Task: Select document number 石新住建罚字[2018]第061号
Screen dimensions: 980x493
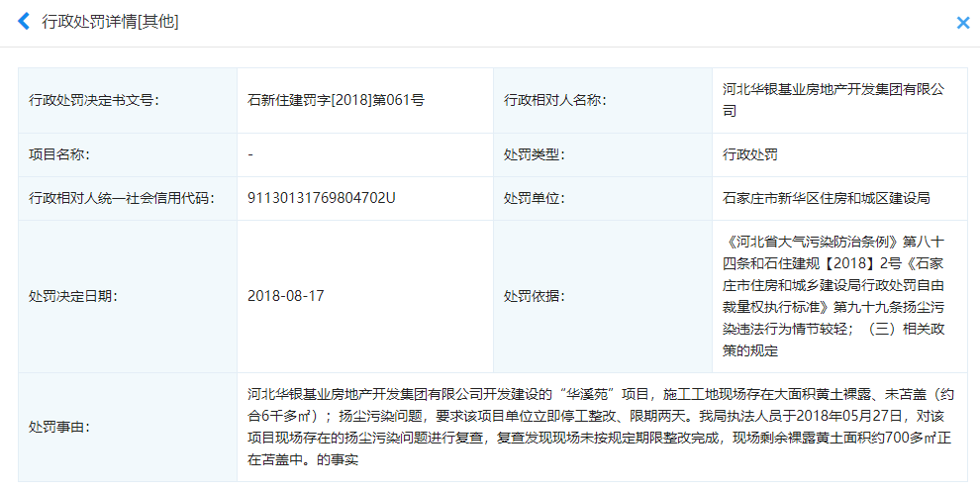Action: 337,100
